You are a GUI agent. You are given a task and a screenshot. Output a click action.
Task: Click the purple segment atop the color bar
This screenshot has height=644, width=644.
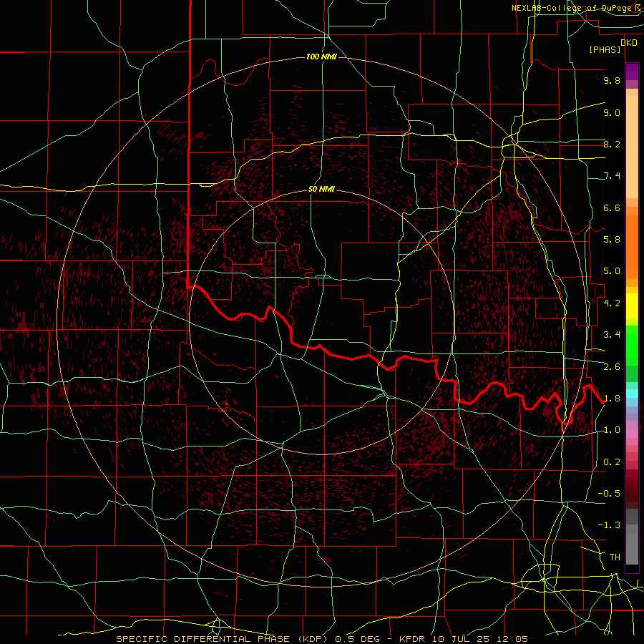[632, 72]
